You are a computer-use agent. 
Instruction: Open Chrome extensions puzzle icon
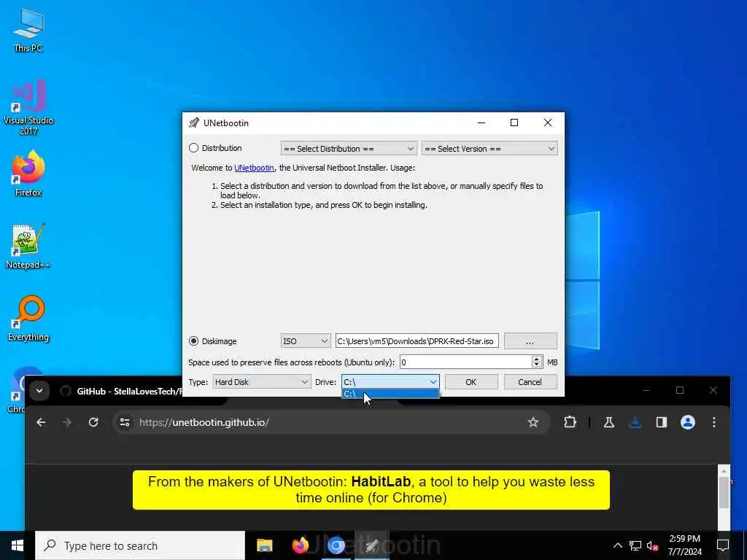click(570, 422)
